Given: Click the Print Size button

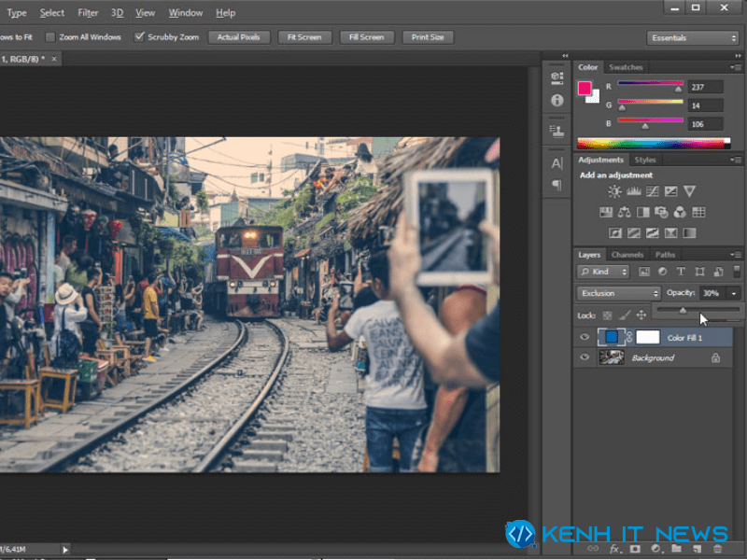Looking at the screenshot, I should point(428,37).
